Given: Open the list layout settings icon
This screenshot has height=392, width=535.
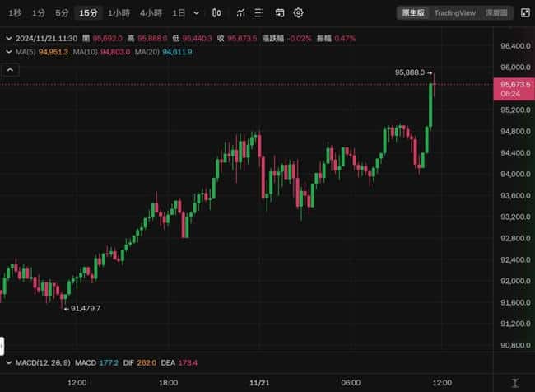Looking at the screenshot, I should (259, 13).
